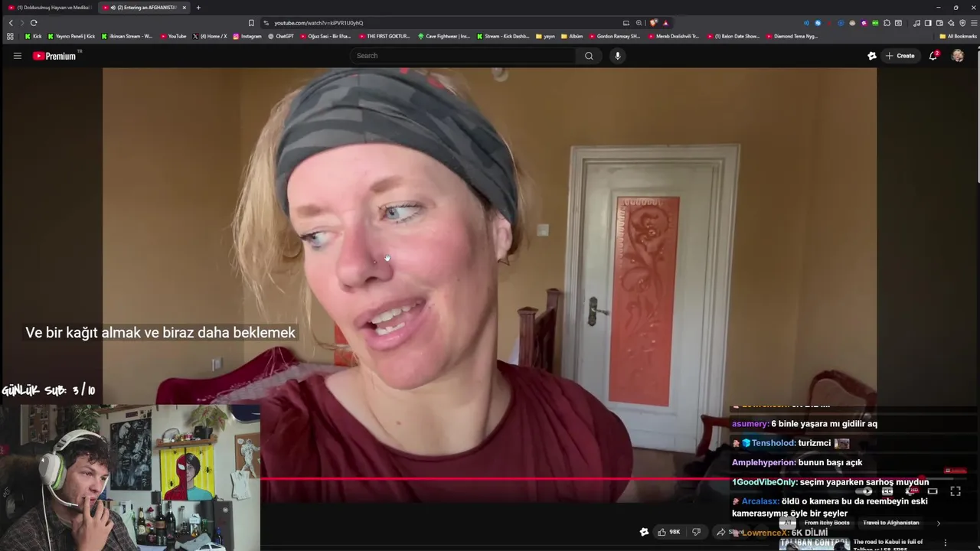Open a new browser tab
This screenshot has width=980, height=551.
click(198, 8)
